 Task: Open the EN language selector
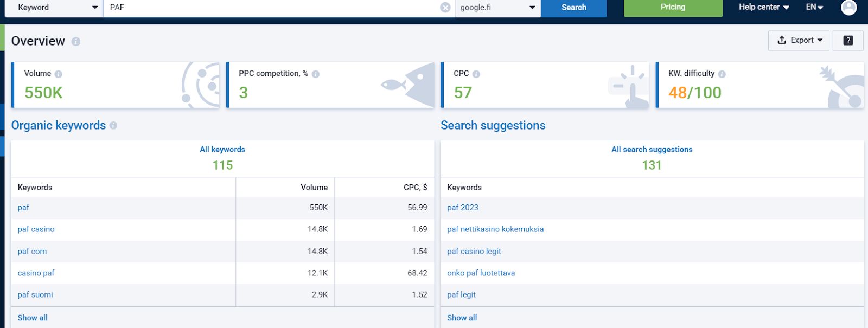[x=814, y=7]
